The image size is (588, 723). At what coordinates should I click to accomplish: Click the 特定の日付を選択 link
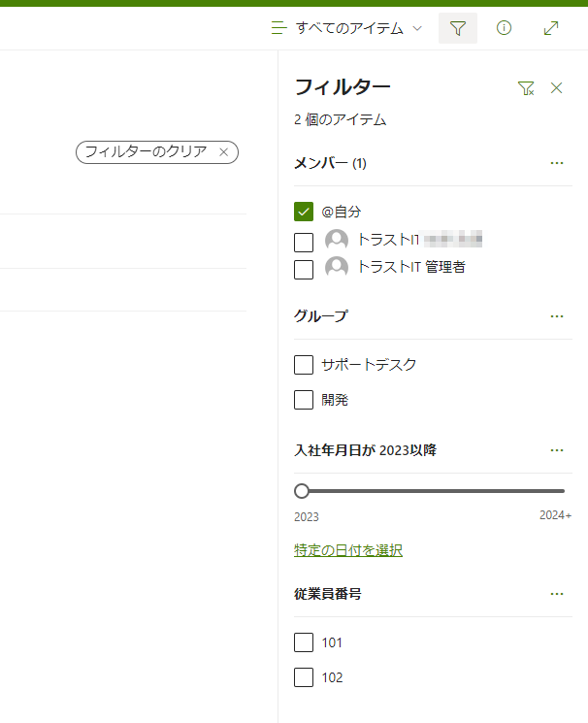348,550
